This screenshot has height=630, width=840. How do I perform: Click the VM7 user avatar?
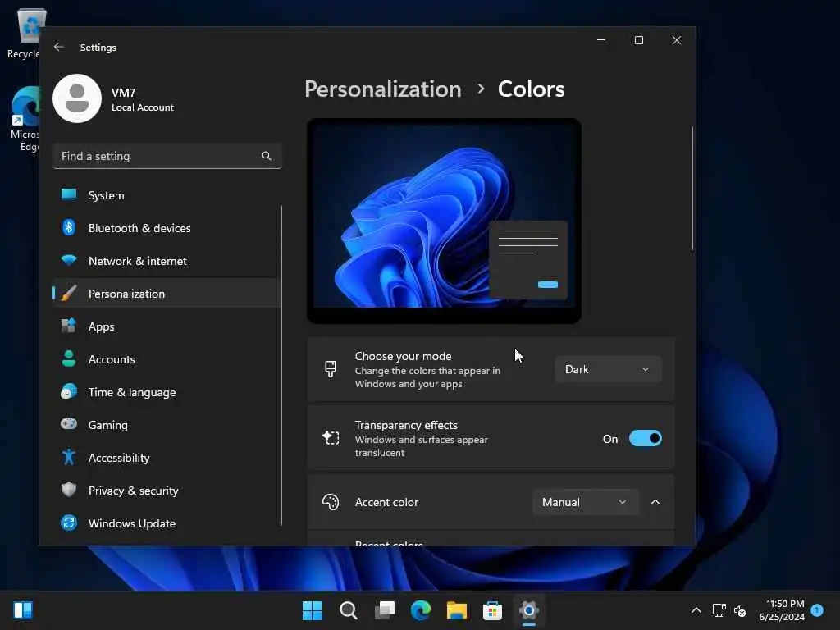click(x=77, y=98)
